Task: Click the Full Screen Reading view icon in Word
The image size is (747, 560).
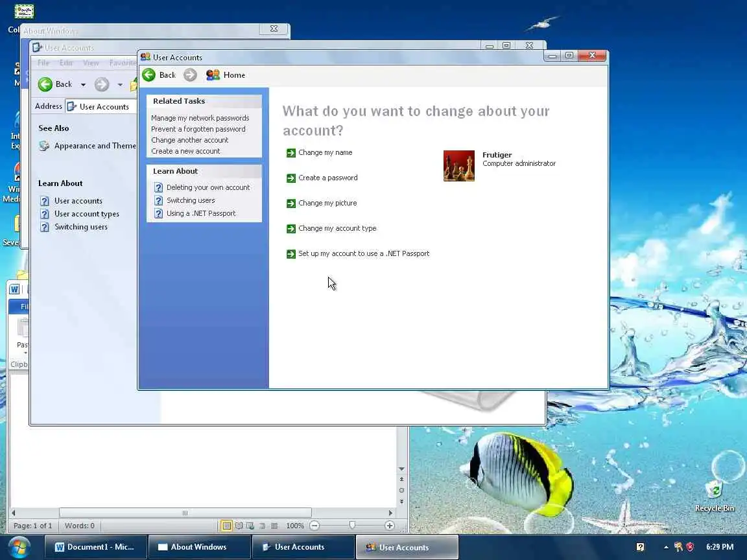Action: pyautogui.click(x=239, y=526)
